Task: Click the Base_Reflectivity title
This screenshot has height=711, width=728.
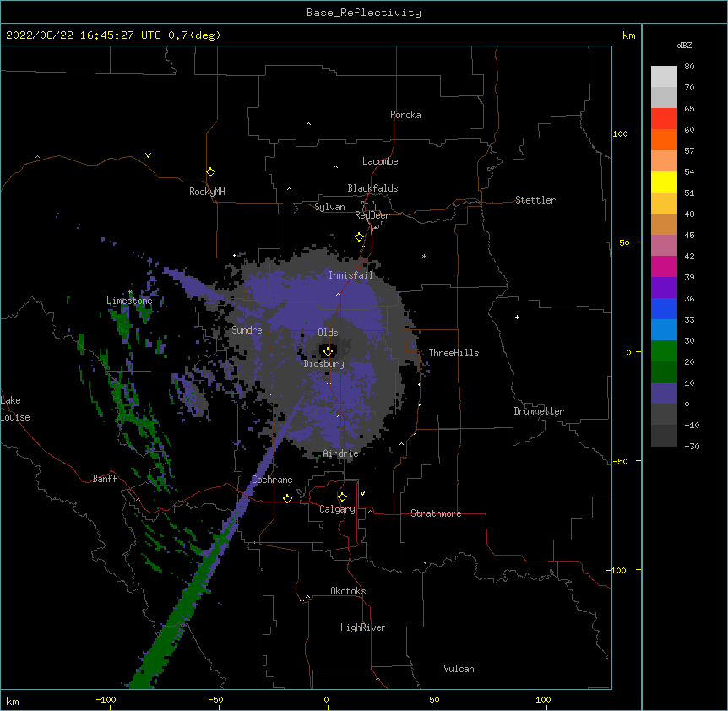Action: [364, 13]
